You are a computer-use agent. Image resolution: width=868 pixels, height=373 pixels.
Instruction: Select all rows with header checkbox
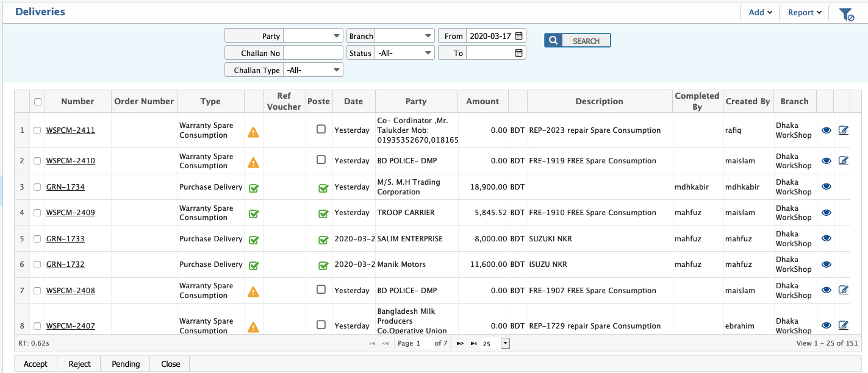click(x=38, y=102)
